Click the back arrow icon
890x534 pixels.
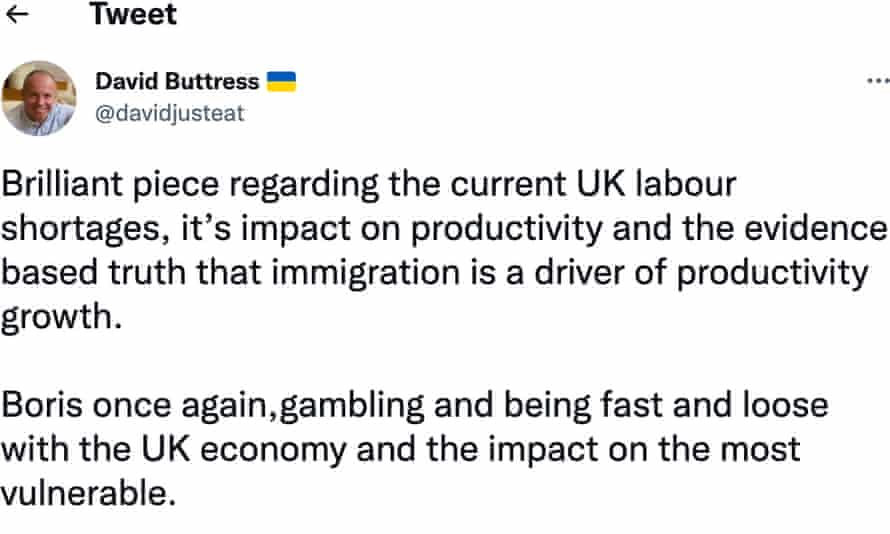pyautogui.click(x=18, y=16)
